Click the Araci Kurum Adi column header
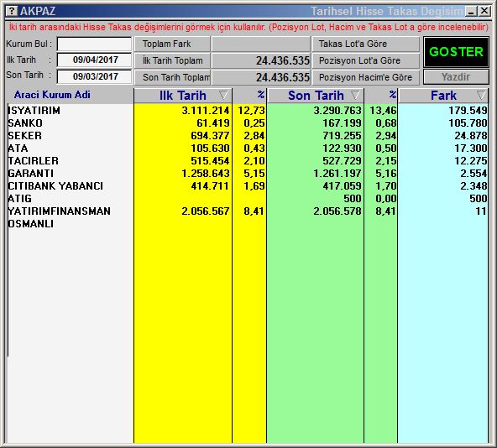497x448 pixels. tap(52, 95)
